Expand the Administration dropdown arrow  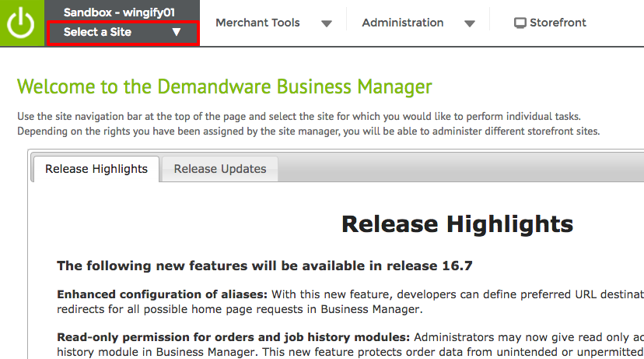tap(470, 24)
